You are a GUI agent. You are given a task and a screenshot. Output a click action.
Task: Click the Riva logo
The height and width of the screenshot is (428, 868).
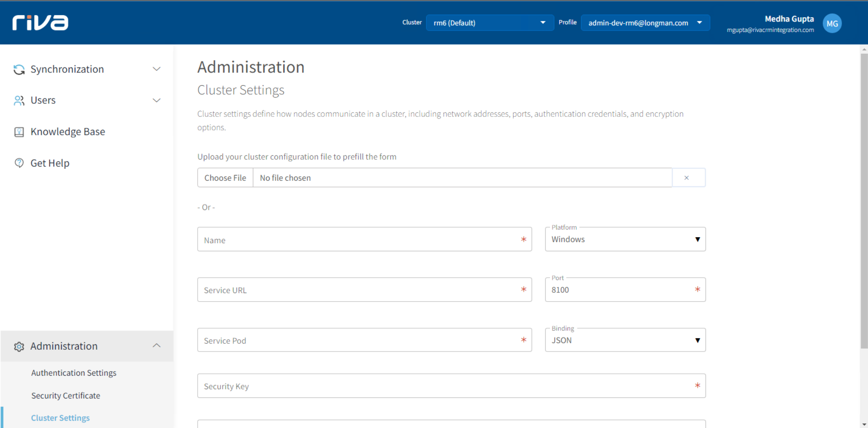(40, 23)
